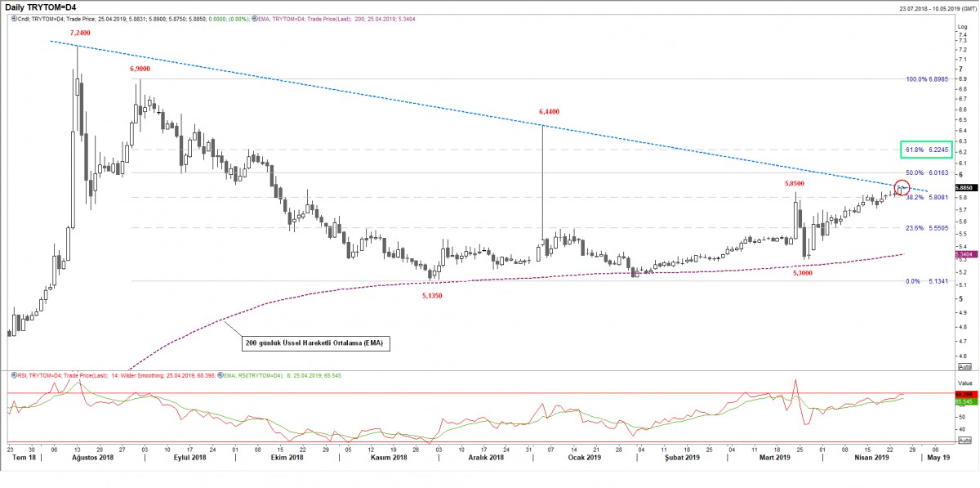The image size is (980, 488).
Task: Select the black 5.8850 last price tag
Action: [964, 188]
